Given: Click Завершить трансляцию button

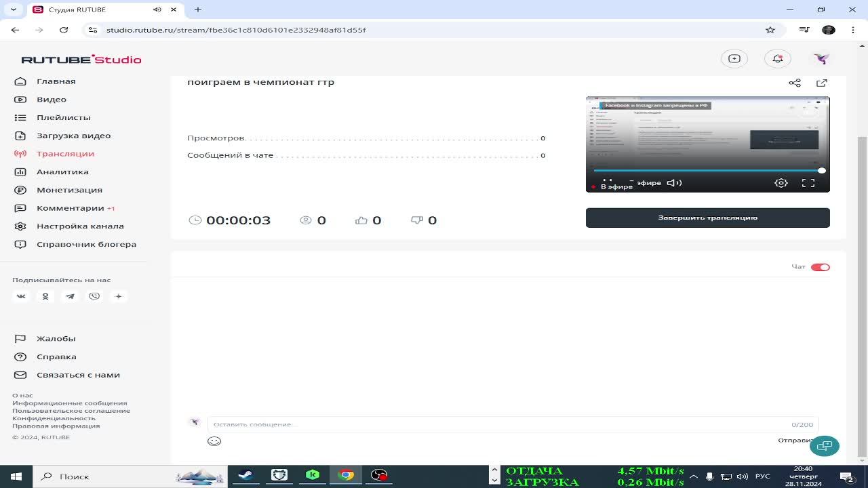Looking at the screenshot, I should [x=707, y=218].
